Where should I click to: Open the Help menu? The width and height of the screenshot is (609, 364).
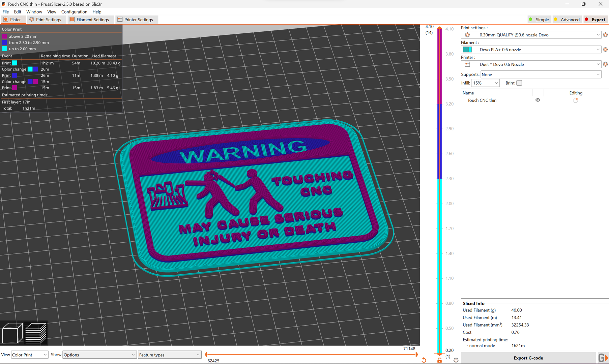(x=97, y=12)
